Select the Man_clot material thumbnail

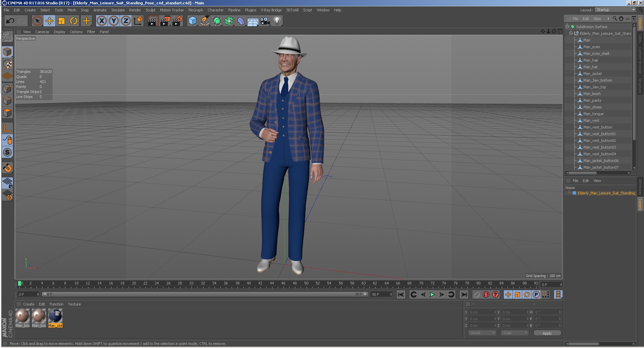pos(56,318)
